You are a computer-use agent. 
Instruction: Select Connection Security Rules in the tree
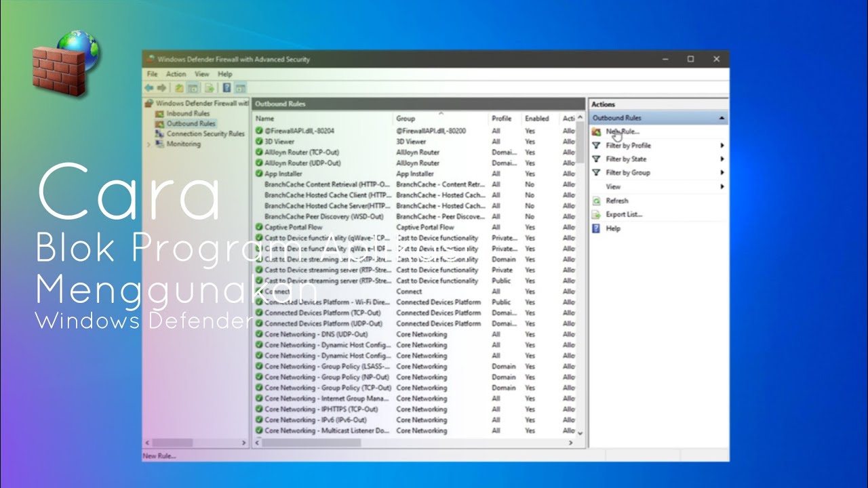point(205,134)
